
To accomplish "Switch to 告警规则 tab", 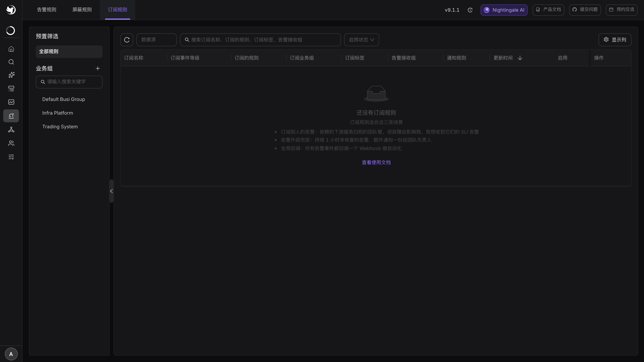I will coord(46,10).
